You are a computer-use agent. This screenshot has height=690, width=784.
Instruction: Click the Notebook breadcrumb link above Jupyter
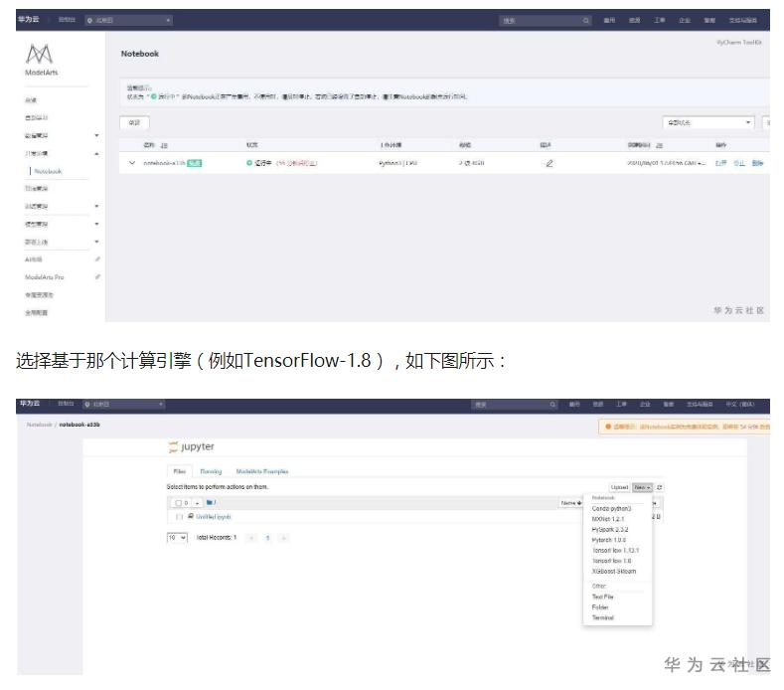39,425
